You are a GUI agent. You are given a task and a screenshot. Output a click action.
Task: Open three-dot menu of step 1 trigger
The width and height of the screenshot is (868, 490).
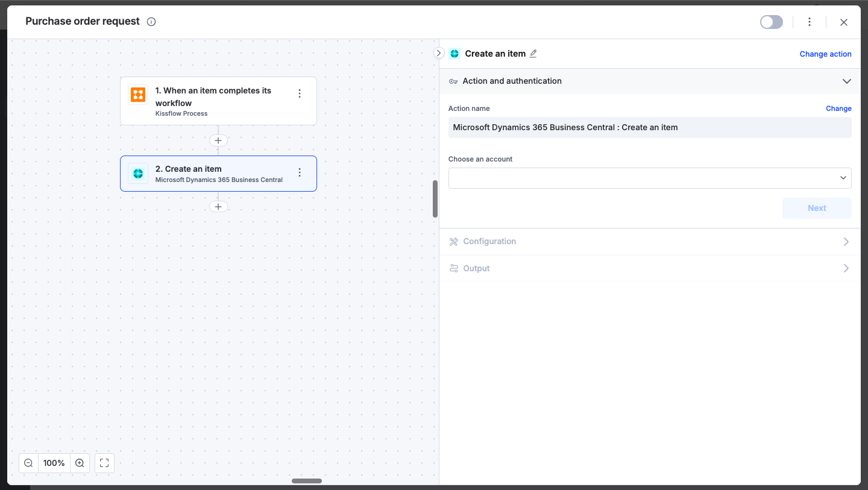pyautogui.click(x=300, y=93)
